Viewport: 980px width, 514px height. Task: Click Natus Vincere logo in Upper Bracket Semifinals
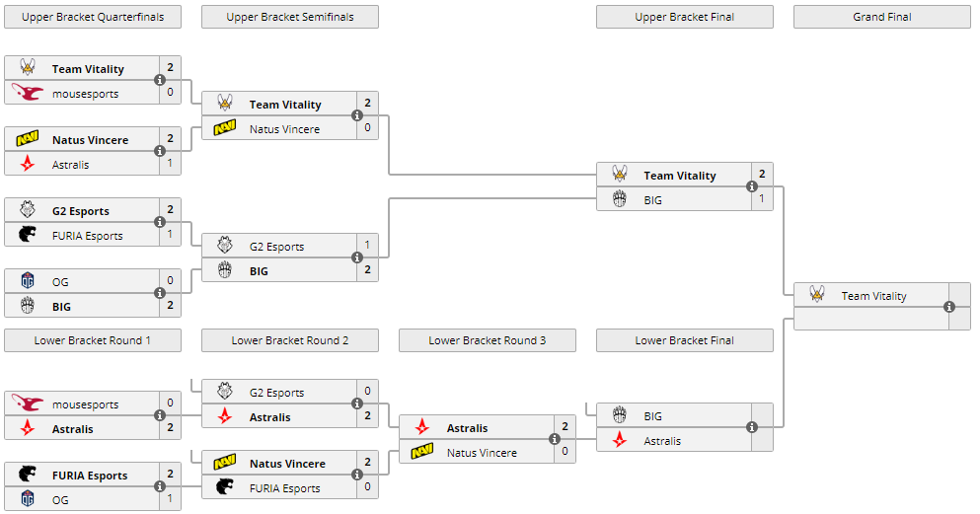coord(225,128)
